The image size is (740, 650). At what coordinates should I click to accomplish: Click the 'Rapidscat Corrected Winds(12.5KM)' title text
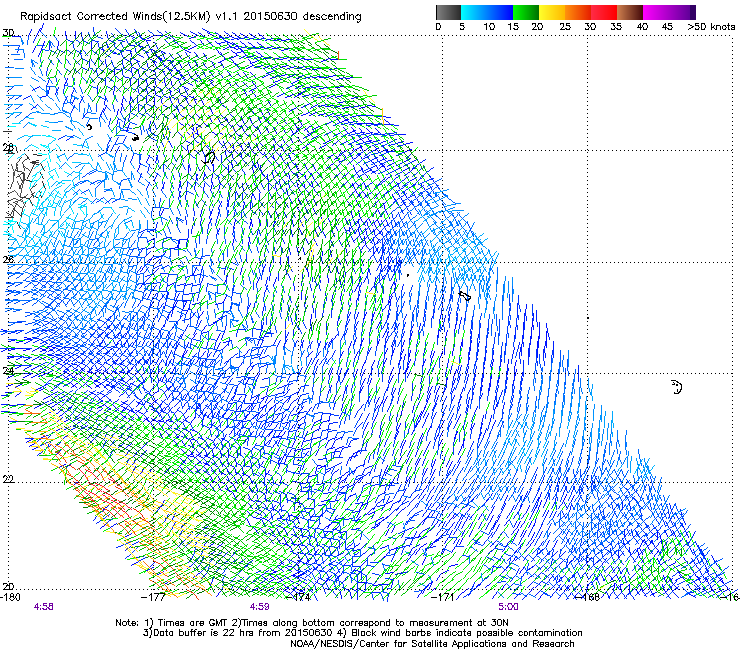pyautogui.click(x=115, y=17)
